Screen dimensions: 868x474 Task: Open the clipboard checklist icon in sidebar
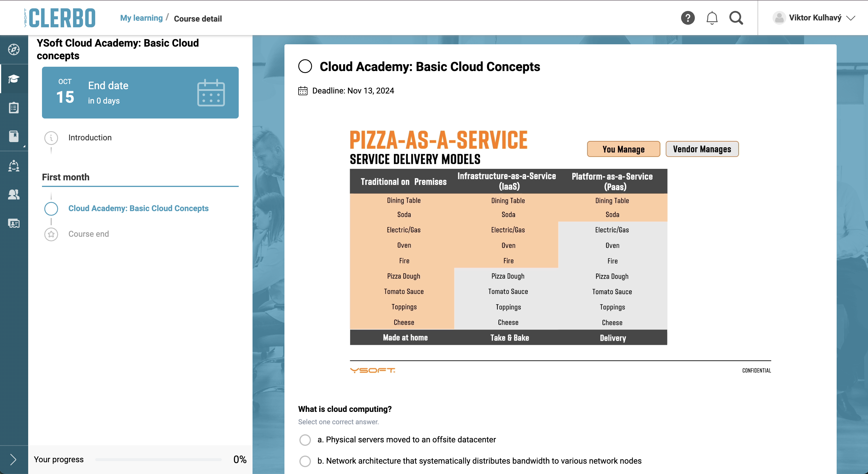tap(14, 108)
